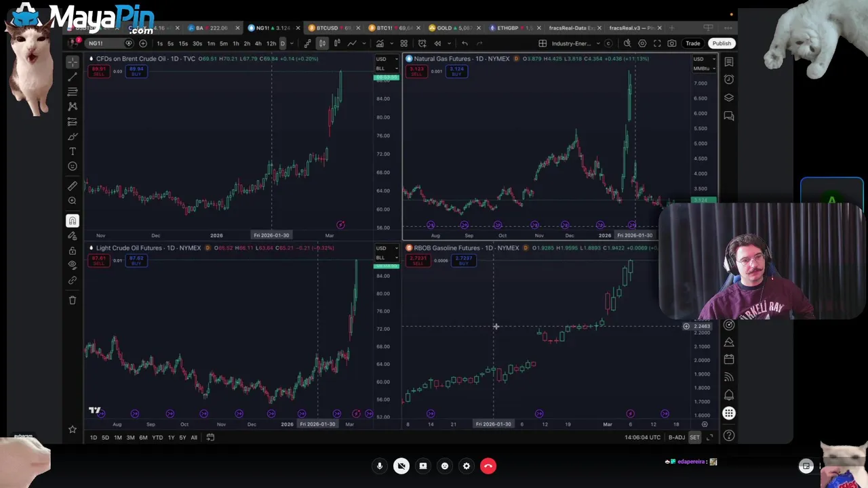Click SELL button on Light Crude Oil chart
The height and width of the screenshot is (488, 868).
tap(99, 261)
